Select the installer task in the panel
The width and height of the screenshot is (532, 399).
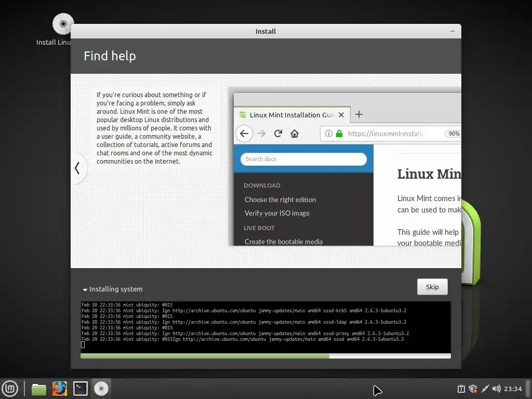[x=101, y=389]
